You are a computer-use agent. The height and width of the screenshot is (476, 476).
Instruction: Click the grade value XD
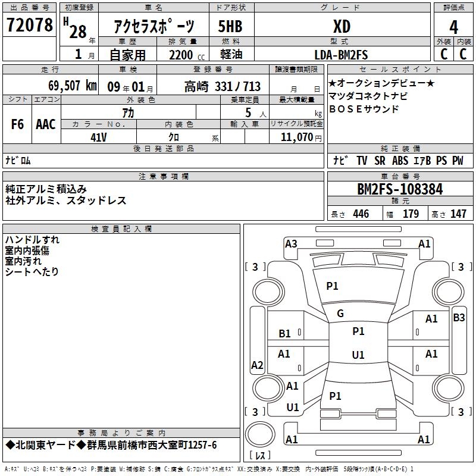pyautogui.click(x=342, y=26)
